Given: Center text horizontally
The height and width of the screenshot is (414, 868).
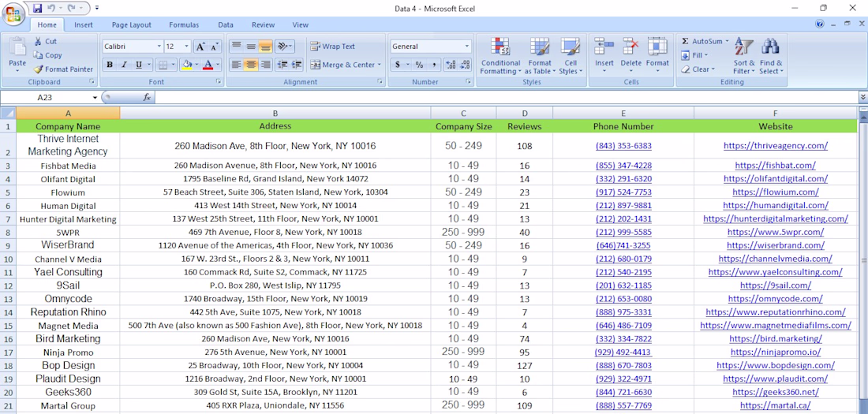Looking at the screenshot, I should (251, 65).
